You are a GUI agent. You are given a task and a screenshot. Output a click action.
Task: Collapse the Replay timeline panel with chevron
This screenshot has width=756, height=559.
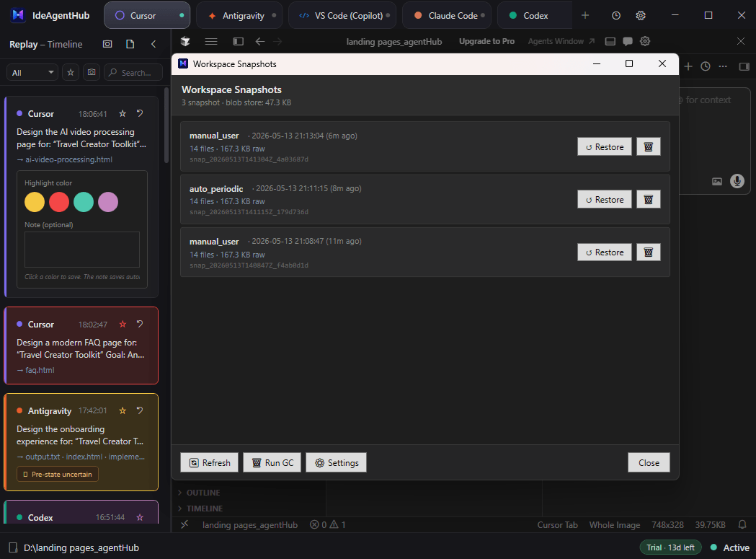pos(154,44)
